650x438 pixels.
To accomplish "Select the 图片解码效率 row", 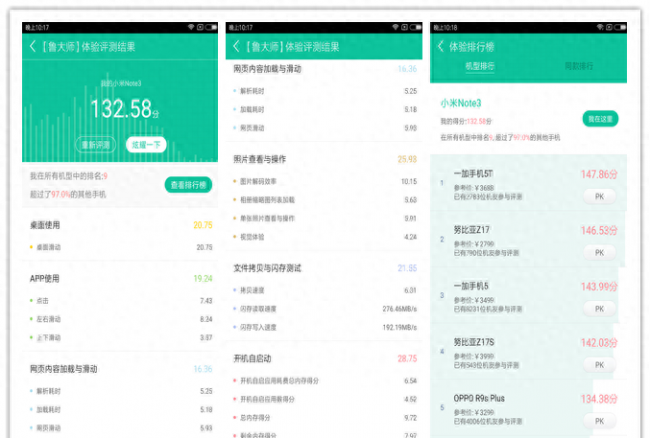I will click(x=325, y=181).
